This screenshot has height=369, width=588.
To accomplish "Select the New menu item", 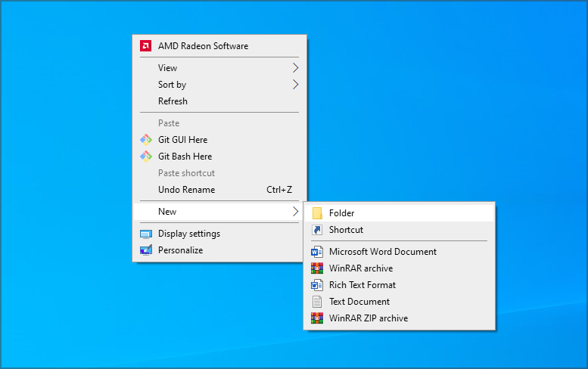I will [x=219, y=211].
